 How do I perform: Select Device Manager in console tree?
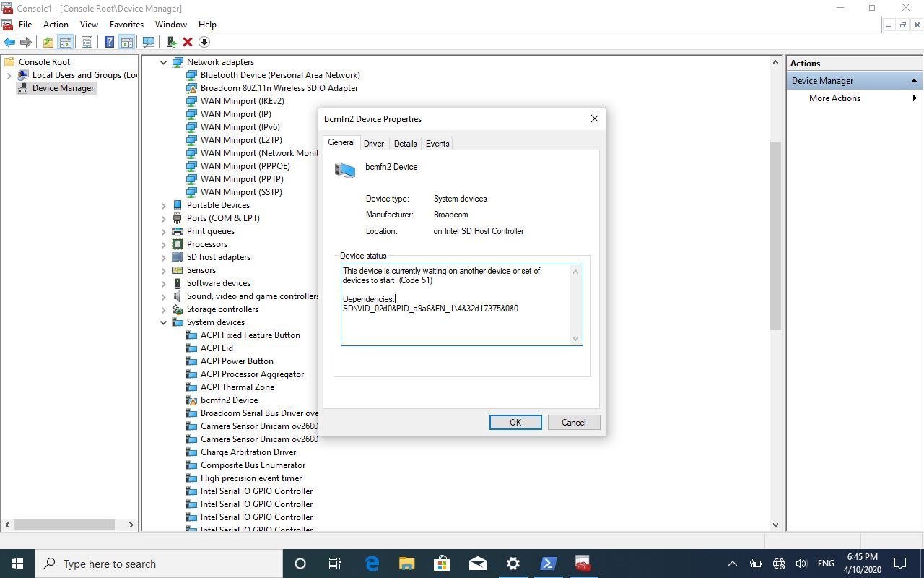point(63,88)
